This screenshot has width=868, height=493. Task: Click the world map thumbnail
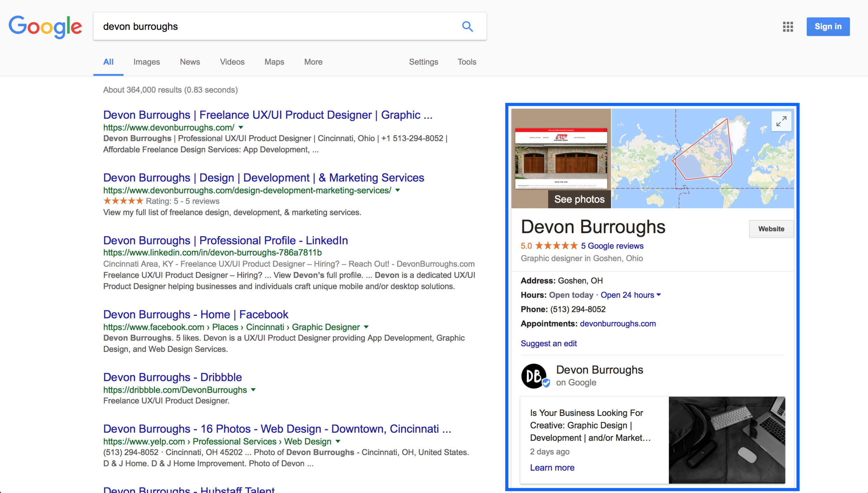coord(702,159)
